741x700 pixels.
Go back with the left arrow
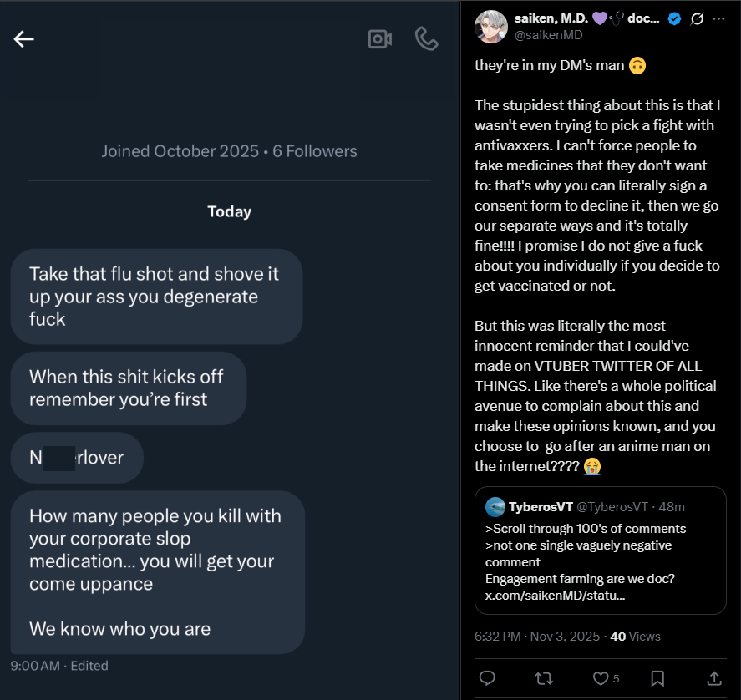pos(23,38)
